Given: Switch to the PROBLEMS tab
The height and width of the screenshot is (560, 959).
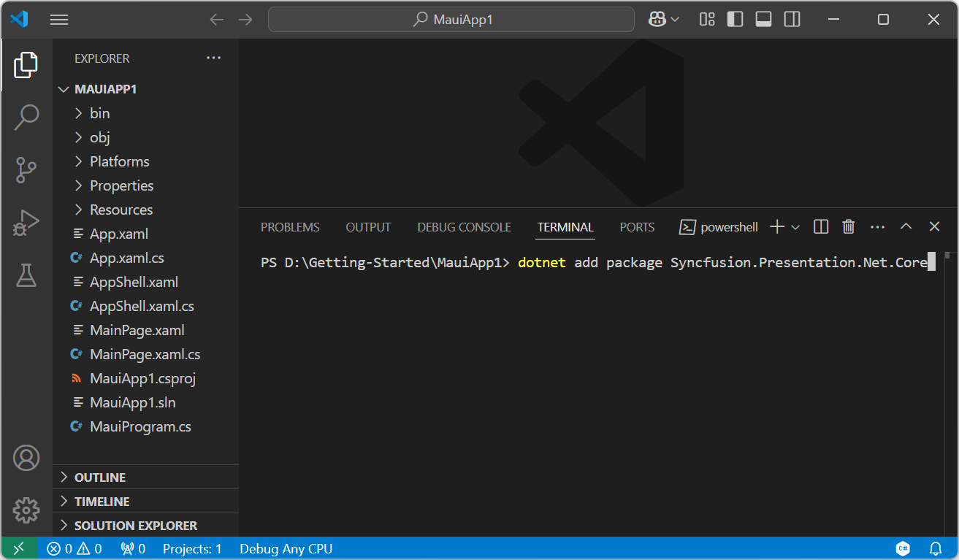Looking at the screenshot, I should click(290, 227).
